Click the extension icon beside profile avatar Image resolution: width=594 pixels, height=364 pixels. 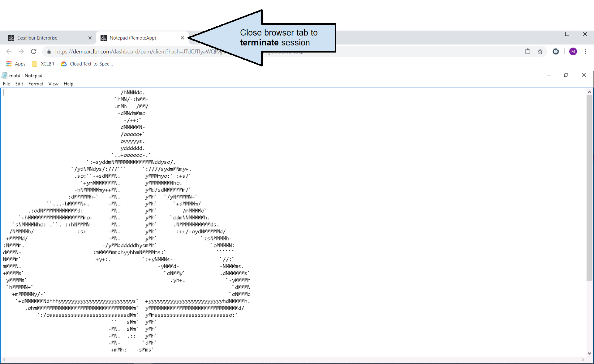(x=556, y=52)
